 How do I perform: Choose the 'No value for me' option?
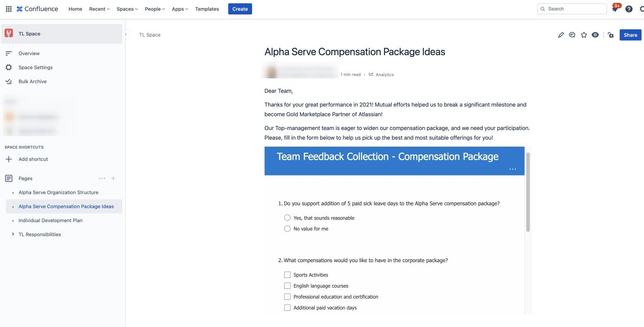[x=287, y=228]
